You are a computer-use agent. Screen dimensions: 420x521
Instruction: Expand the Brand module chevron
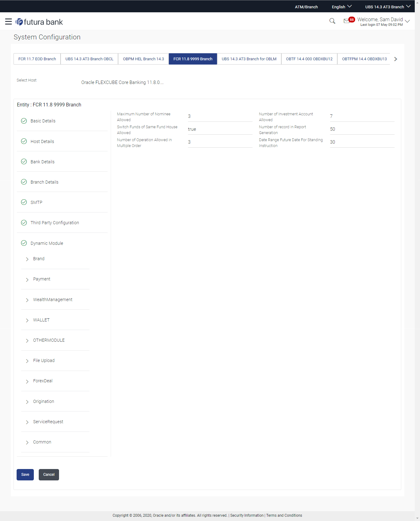27,259
